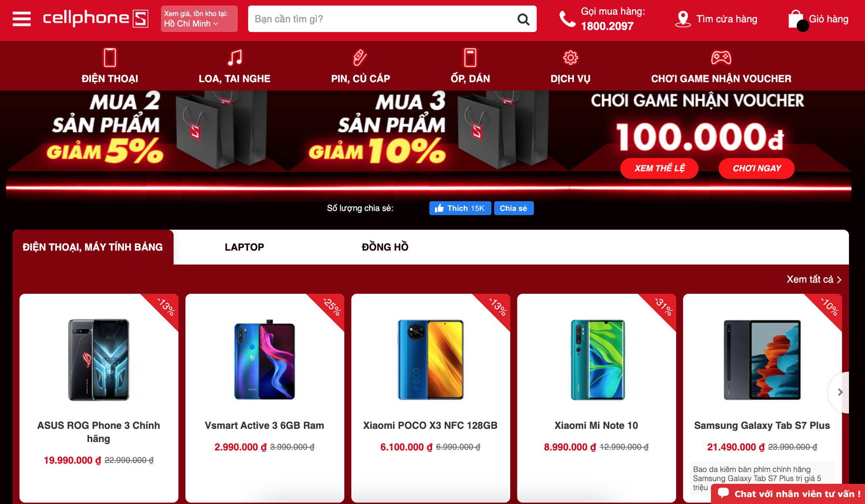Click the game controller voucher icon
The height and width of the screenshot is (504, 865).
tap(721, 57)
